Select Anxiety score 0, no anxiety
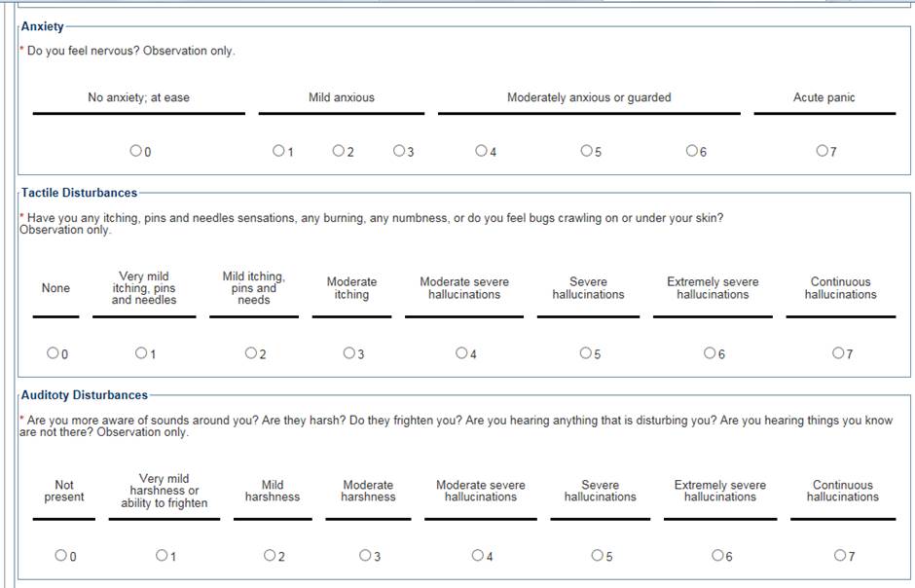Screen dimensions: 915x588 (x=135, y=151)
